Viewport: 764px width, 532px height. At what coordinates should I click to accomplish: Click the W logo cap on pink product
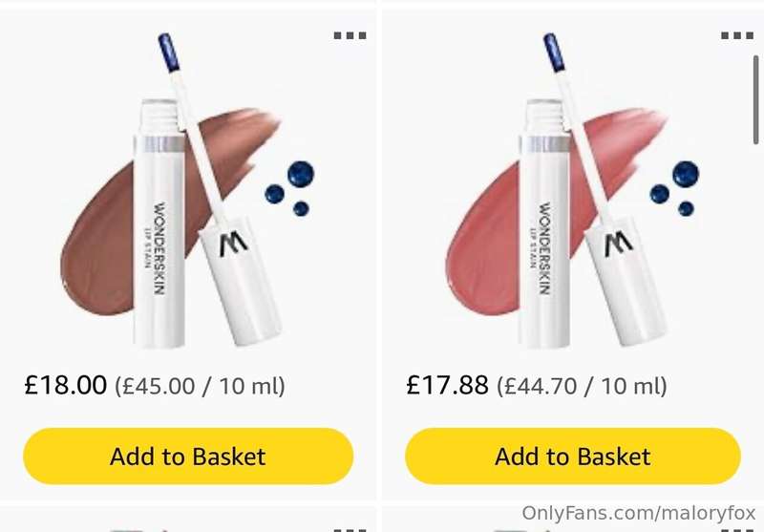click(626, 280)
